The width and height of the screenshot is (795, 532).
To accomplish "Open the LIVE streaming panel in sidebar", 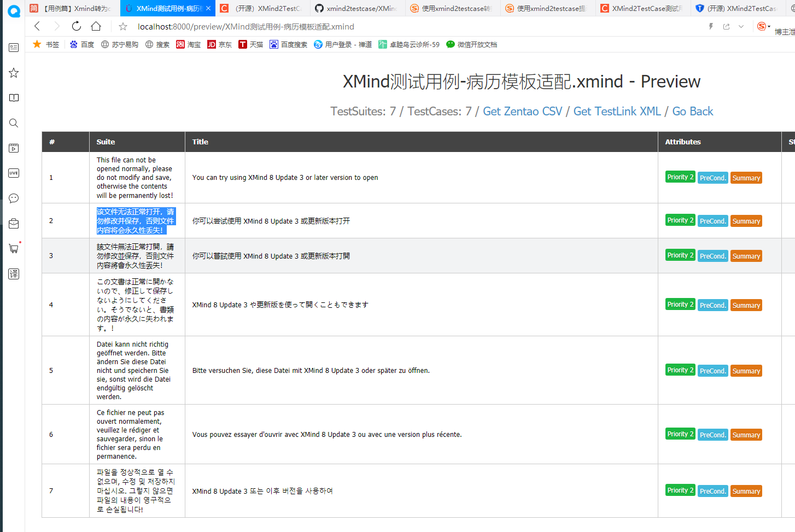I will point(14,173).
